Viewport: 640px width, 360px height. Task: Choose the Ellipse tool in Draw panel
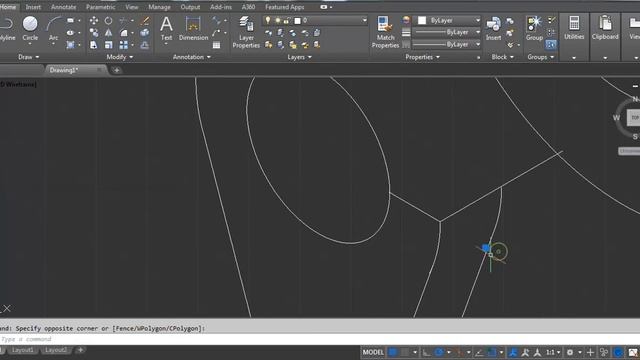pyautogui.click(x=71, y=33)
